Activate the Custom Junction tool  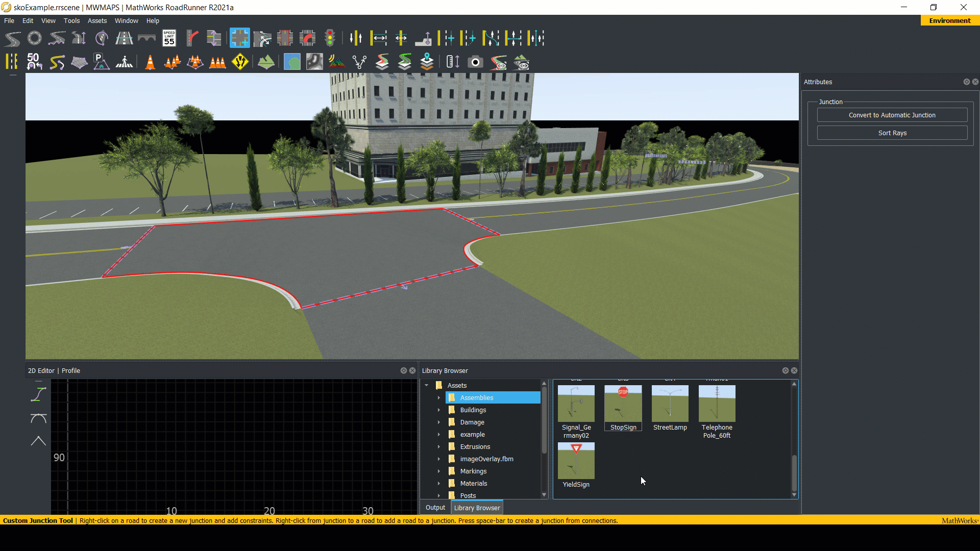(239, 38)
